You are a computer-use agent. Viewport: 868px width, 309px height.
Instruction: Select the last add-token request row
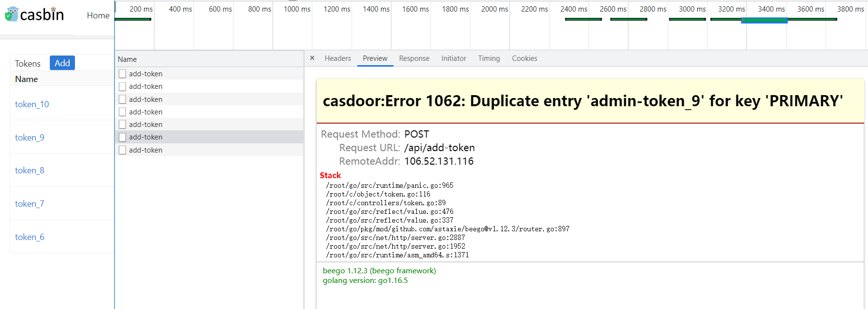point(209,150)
